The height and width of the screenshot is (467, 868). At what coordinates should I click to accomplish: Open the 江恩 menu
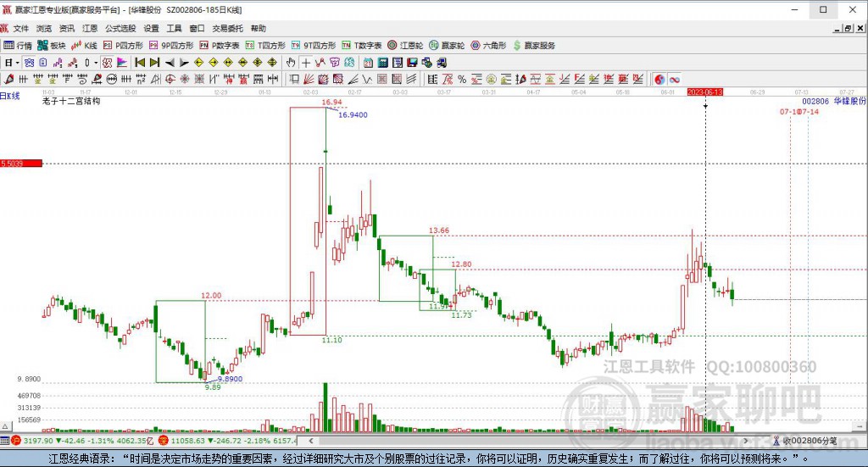tap(90, 28)
